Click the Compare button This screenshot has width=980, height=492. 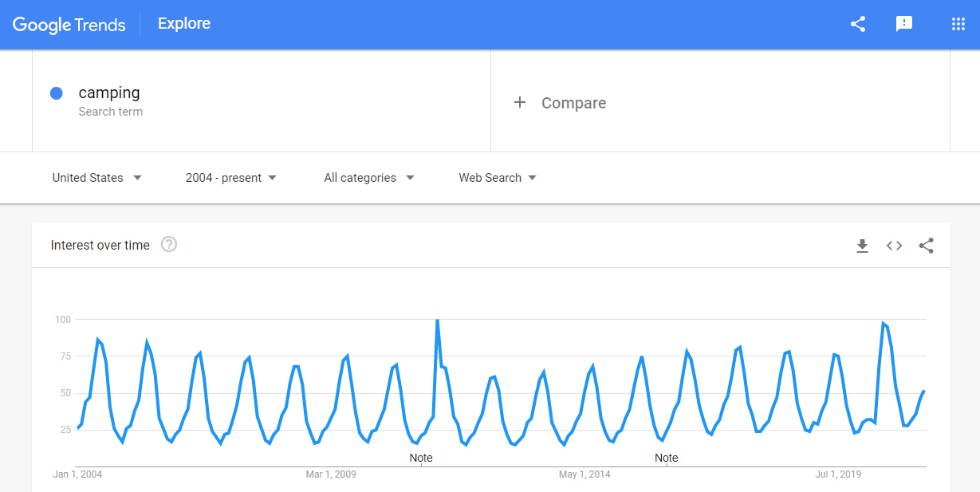(x=573, y=103)
